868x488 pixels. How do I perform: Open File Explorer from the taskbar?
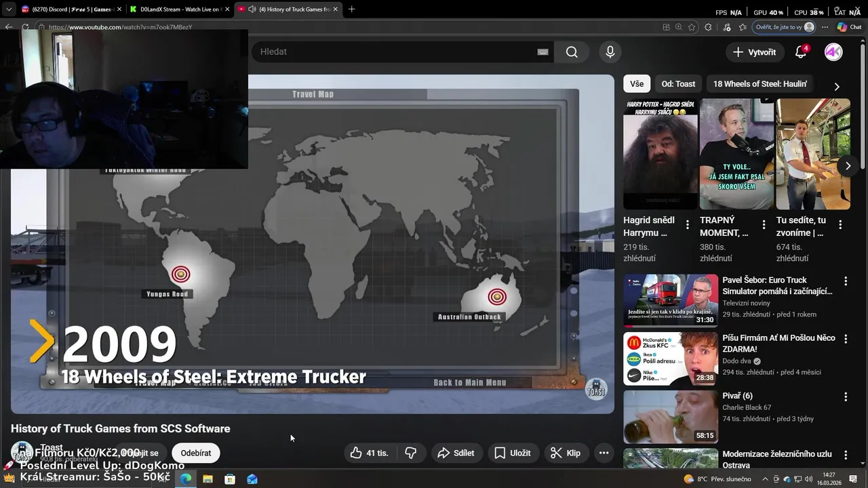(x=208, y=479)
